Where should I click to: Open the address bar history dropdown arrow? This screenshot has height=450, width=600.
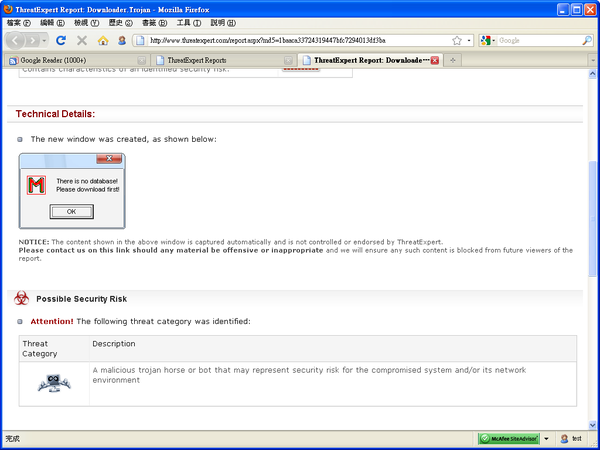pyautogui.click(x=469, y=41)
